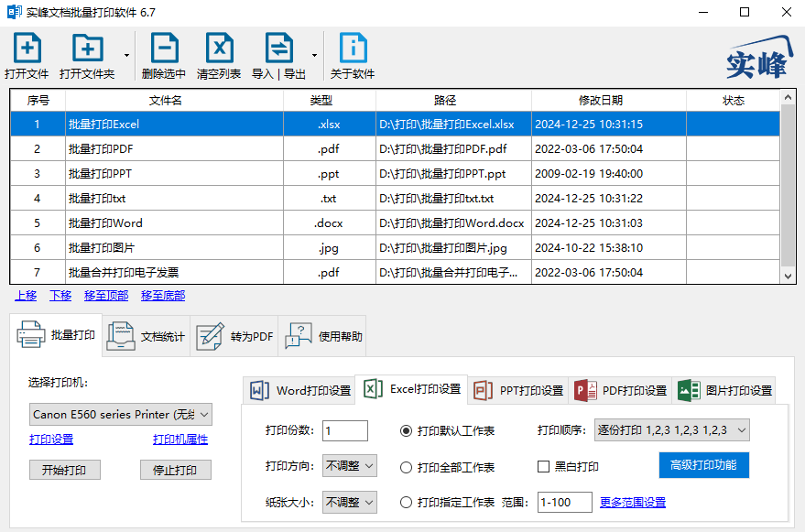Click the 打开文件夹 open folder icon

[x=87, y=48]
